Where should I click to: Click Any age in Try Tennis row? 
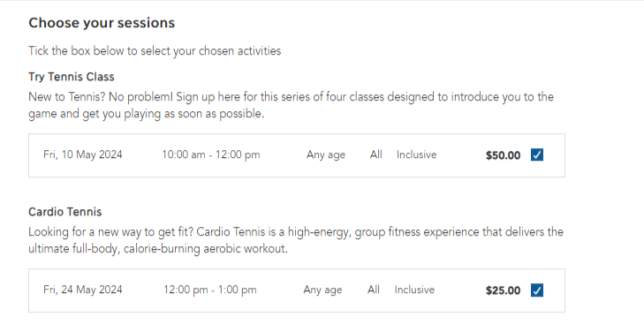[326, 155]
